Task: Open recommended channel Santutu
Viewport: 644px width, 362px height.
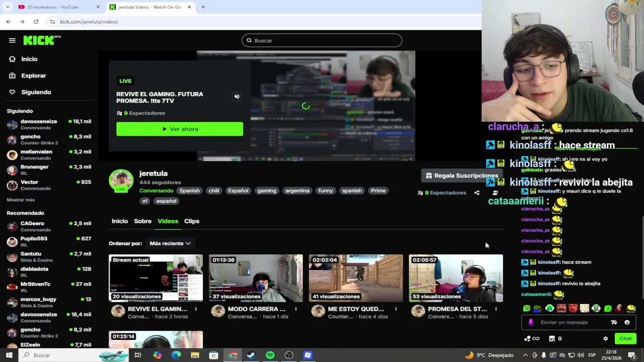Action: tap(48, 256)
